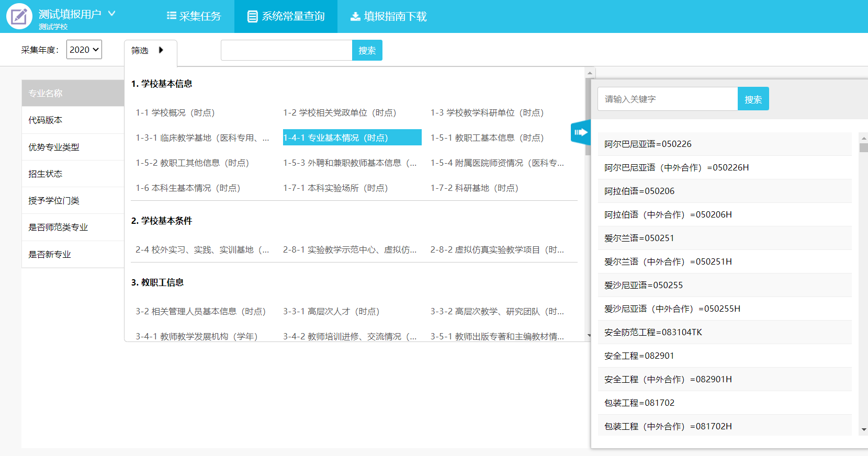Open the 采集年度 2020 year dropdown
The height and width of the screenshot is (456, 868).
84,50
